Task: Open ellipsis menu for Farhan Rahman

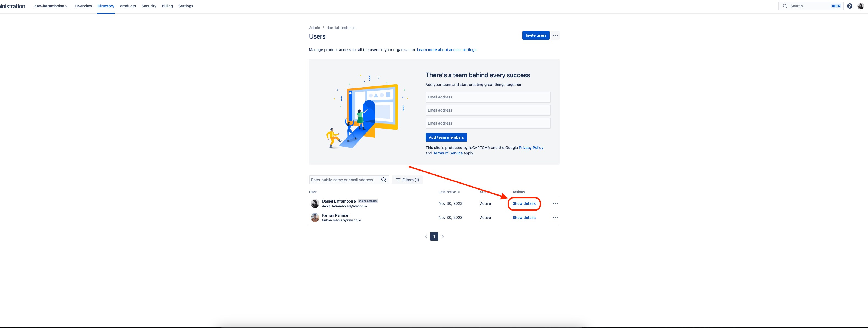Action: pyautogui.click(x=555, y=218)
